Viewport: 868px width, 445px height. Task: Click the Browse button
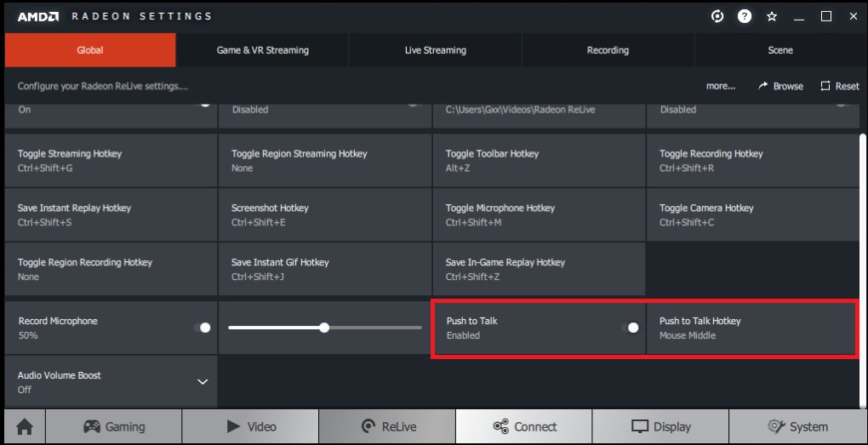780,86
